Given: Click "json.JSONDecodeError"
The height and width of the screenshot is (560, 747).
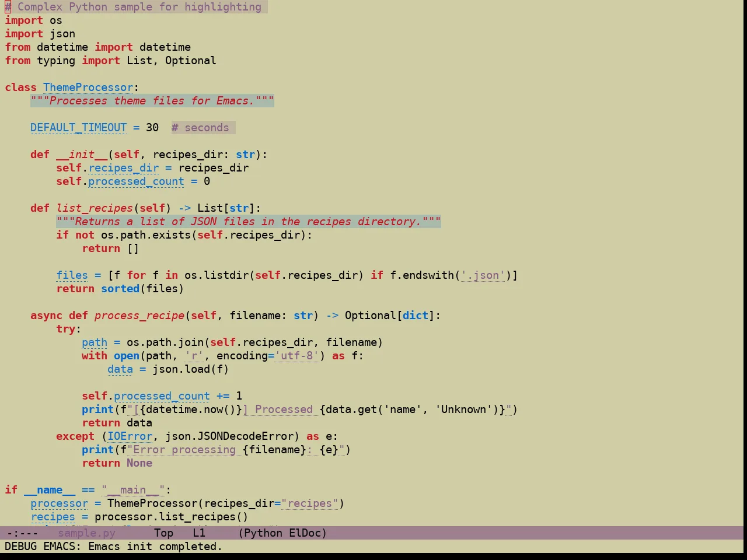Looking at the screenshot, I should (229, 436).
